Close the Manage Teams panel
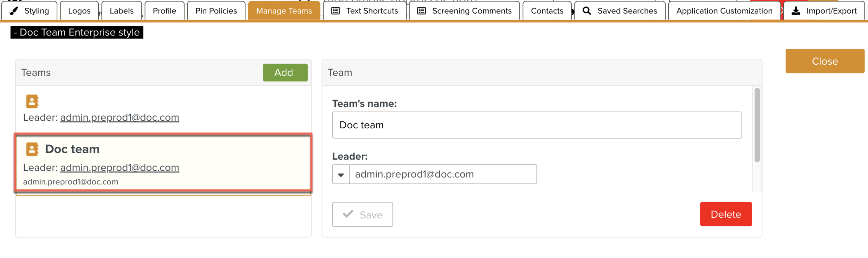 [x=825, y=61]
